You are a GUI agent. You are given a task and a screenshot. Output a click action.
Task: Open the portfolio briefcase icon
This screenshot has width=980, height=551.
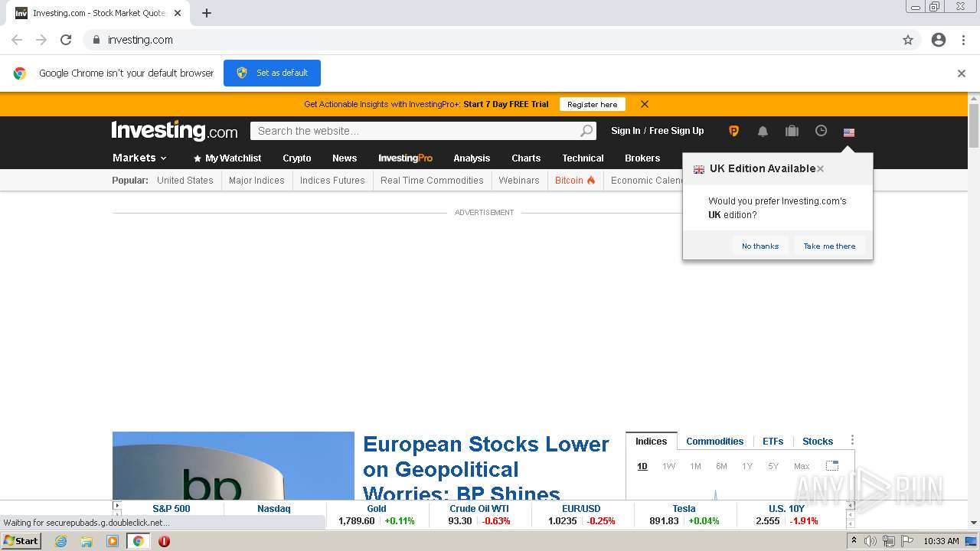(x=792, y=131)
